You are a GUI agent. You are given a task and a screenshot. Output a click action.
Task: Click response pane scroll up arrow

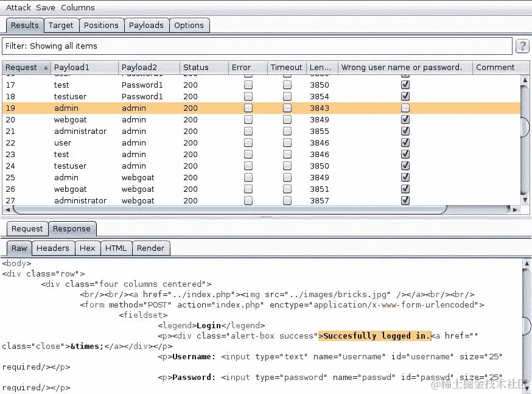(x=527, y=263)
